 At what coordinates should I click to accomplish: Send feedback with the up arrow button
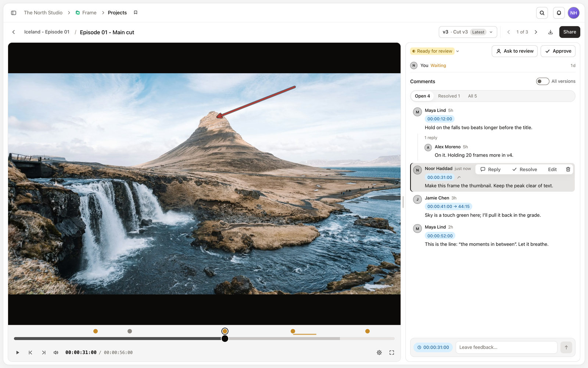click(566, 347)
